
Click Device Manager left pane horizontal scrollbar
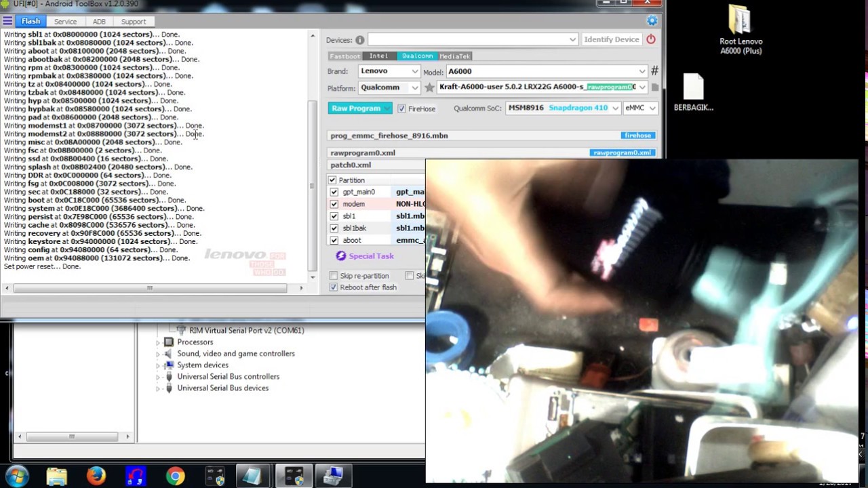pos(73,436)
